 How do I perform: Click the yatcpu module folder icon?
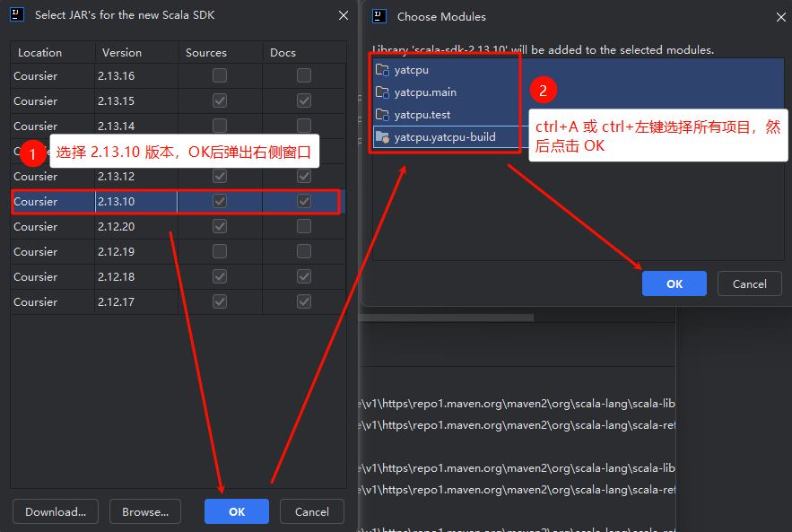point(383,69)
